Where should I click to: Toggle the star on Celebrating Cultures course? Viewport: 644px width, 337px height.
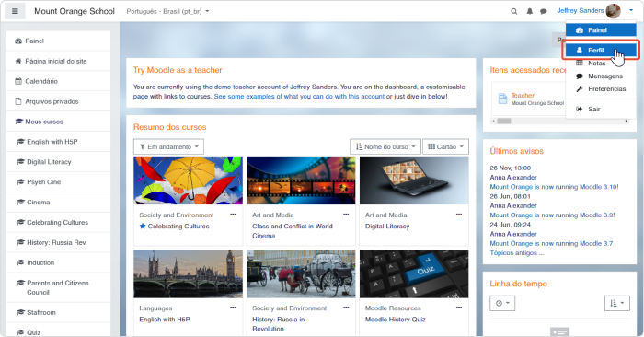(x=143, y=226)
